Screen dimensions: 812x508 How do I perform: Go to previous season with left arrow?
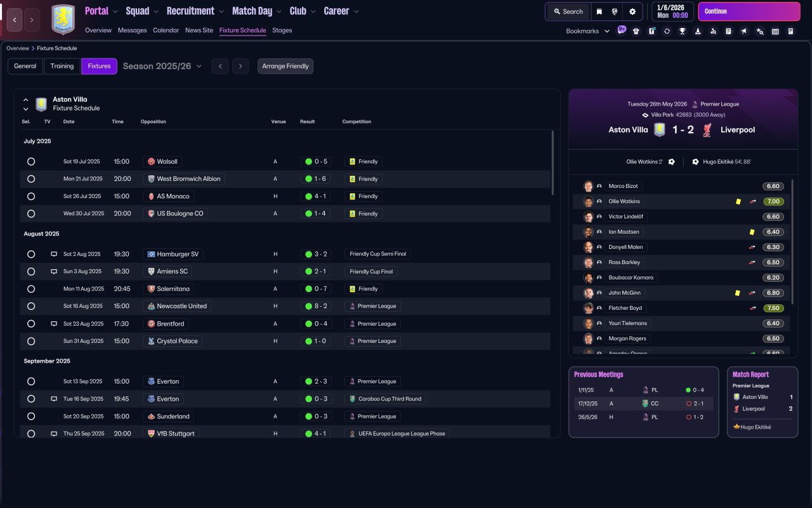click(x=220, y=66)
